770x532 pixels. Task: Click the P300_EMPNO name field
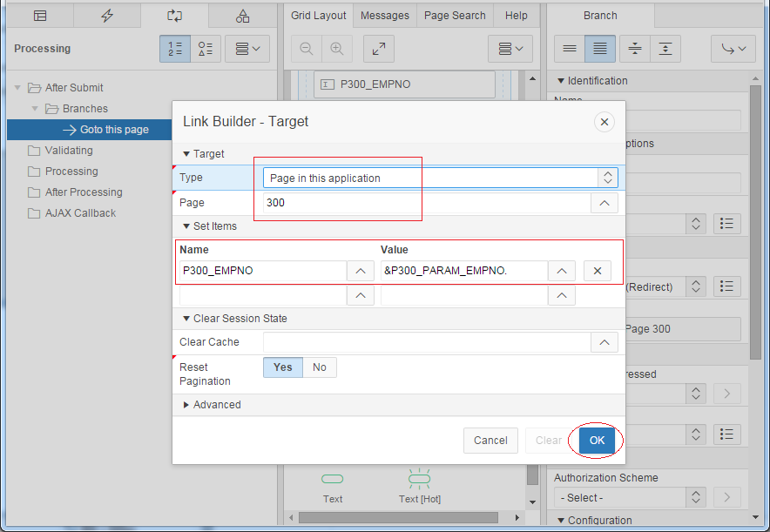(x=263, y=271)
